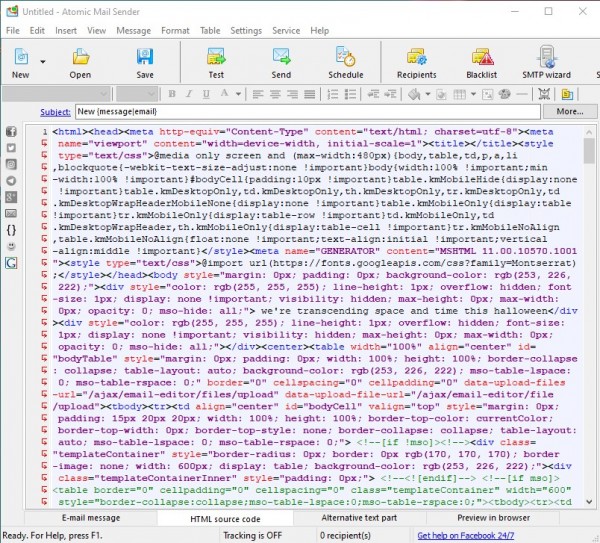The height and width of the screenshot is (543, 600).
Task: Click inside the Subject input field
Action: (x=308, y=112)
